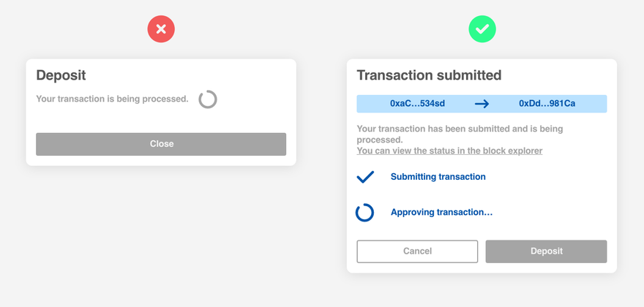
Task: Open the block explorer status link
Action: (449, 151)
